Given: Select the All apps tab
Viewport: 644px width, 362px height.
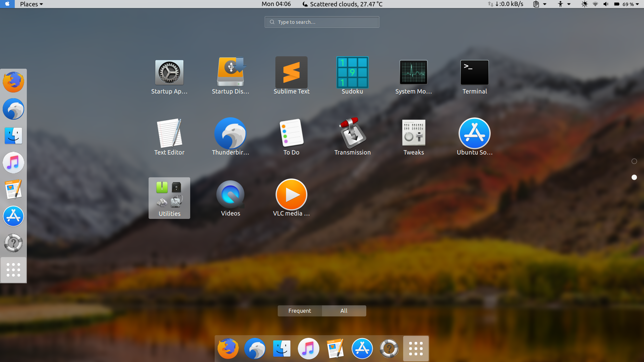Looking at the screenshot, I should pyautogui.click(x=343, y=311).
